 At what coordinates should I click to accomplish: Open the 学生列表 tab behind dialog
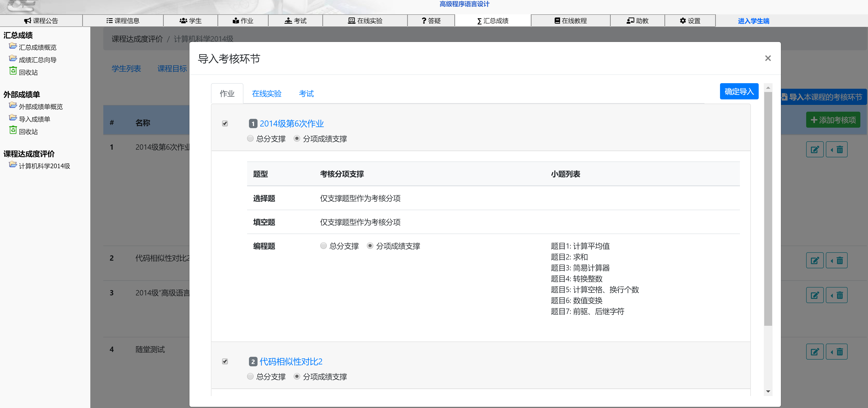coord(126,68)
